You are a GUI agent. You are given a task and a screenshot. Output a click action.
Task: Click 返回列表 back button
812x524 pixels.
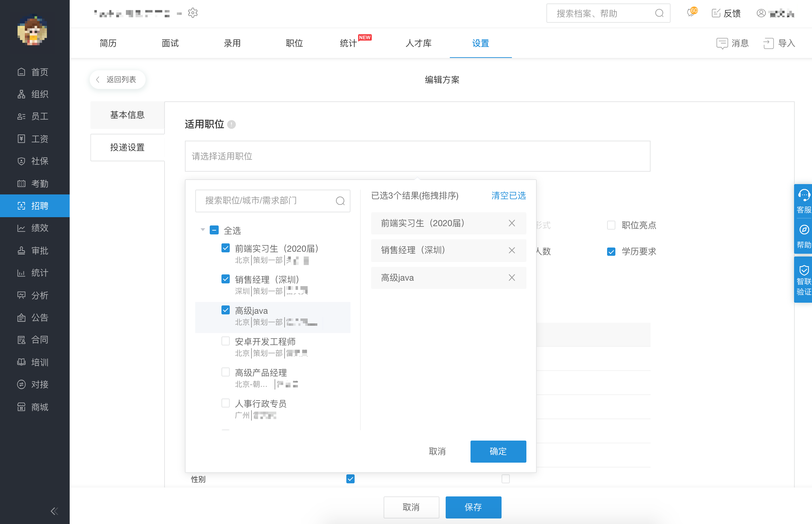pyautogui.click(x=118, y=80)
